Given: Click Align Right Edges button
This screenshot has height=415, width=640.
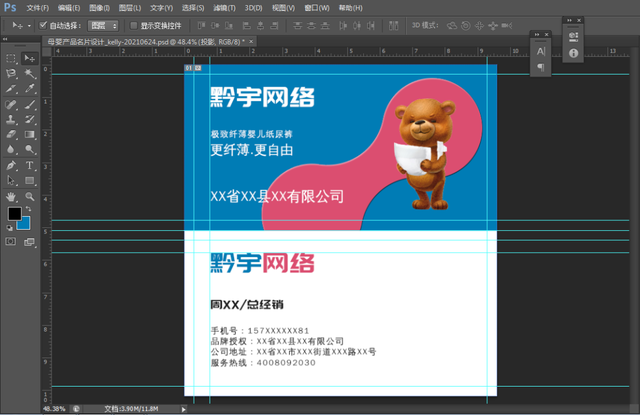Looking at the screenshot, I should click(x=275, y=26).
